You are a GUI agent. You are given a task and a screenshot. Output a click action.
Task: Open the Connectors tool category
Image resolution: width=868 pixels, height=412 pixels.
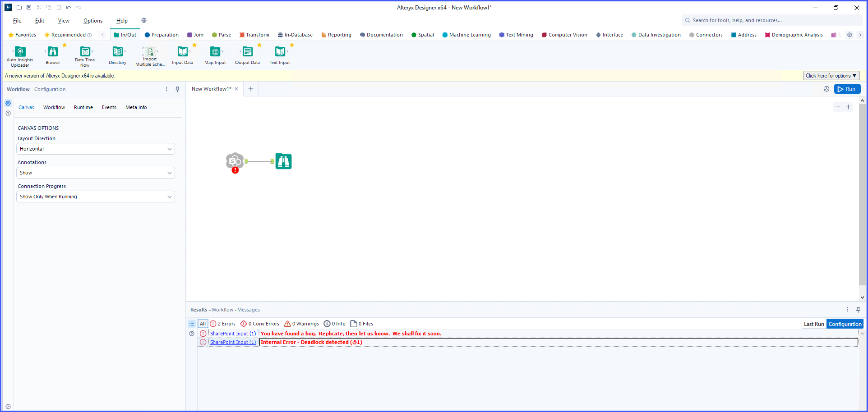(706, 35)
